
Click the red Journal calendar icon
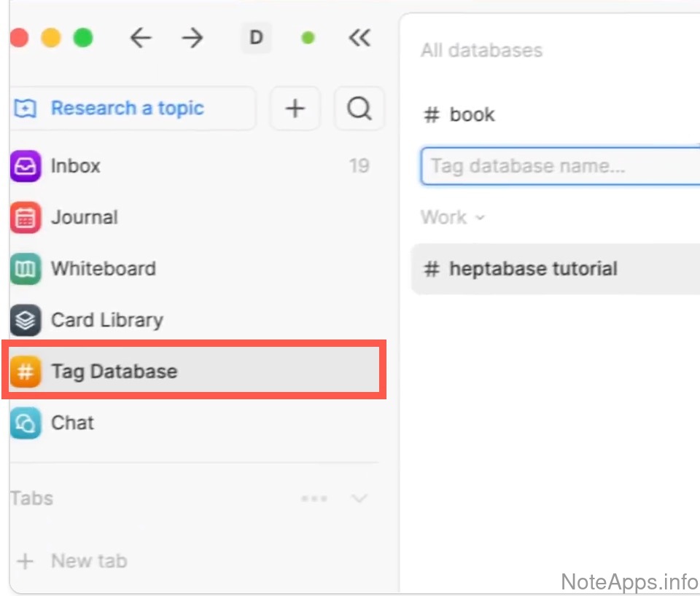point(26,218)
